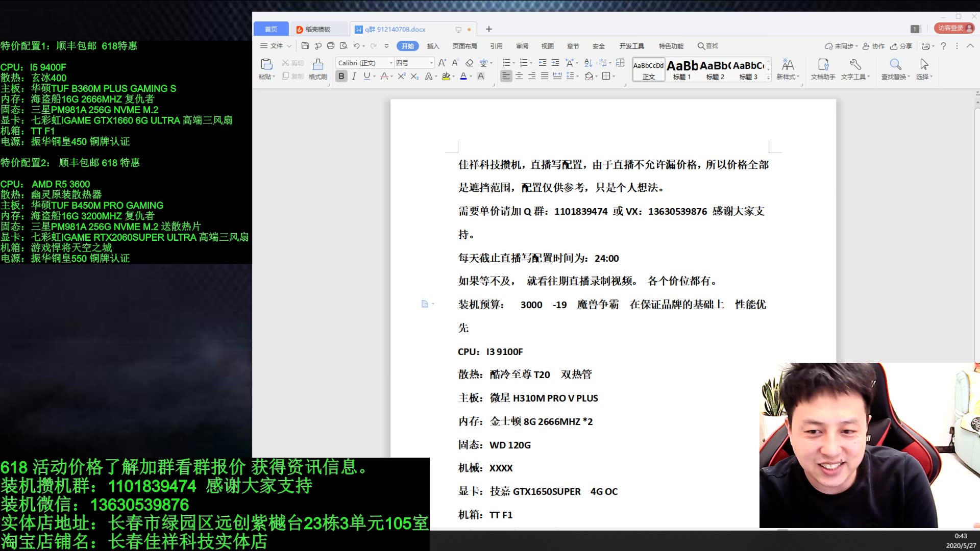Click the Undo arrow icon

point(356,46)
